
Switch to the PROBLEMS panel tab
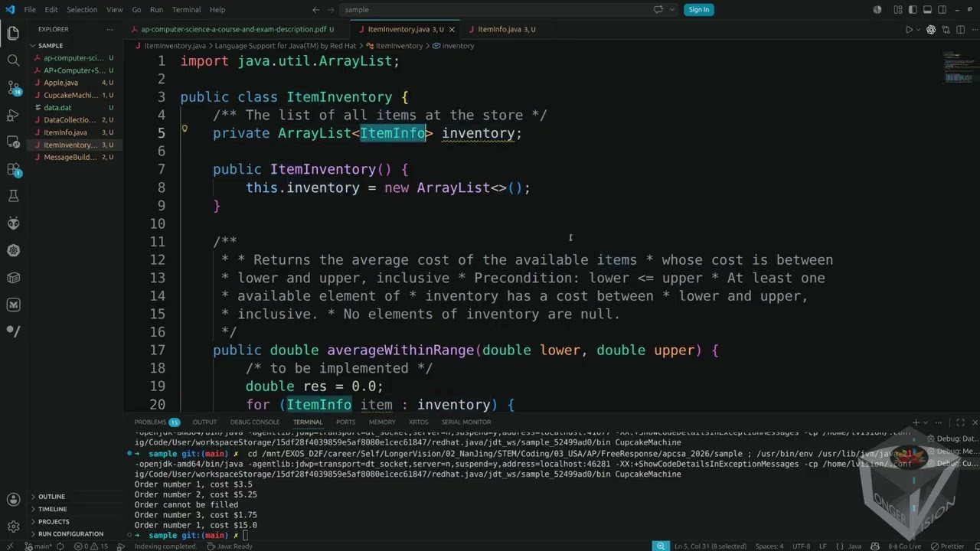(x=157, y=422)
